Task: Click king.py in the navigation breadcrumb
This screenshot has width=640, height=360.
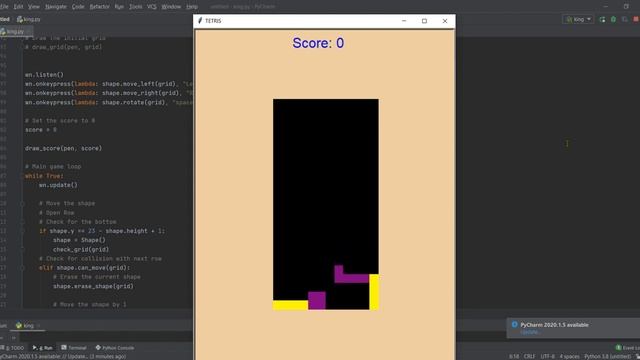Action: [x=29, y=19]
